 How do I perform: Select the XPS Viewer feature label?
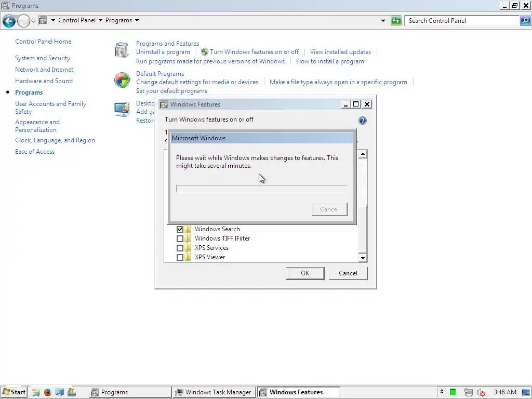210,257
